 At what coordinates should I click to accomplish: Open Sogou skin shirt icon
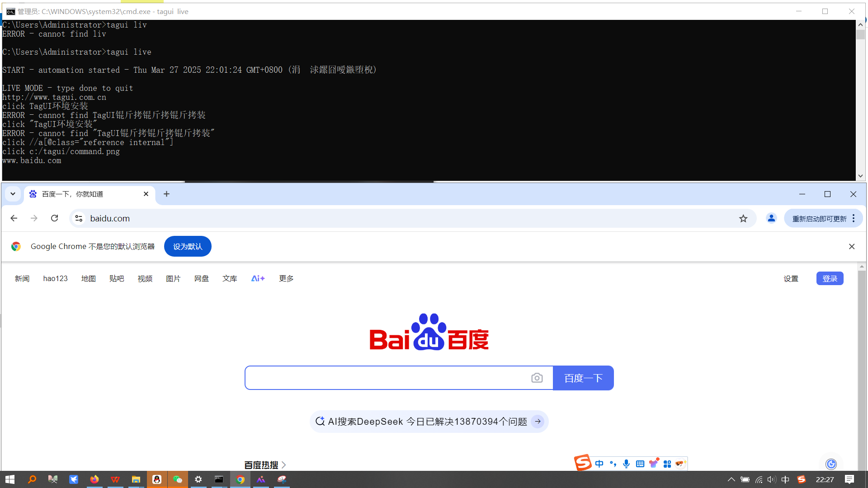(x=654, y=464)
